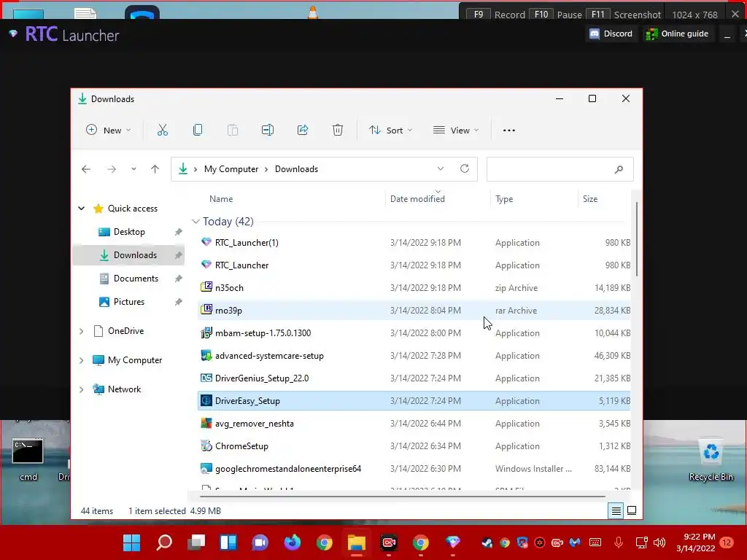Click the Paste clipboard icon
Image resolution: width=747 pixels, height=560 pixels.
pos(233,130)
